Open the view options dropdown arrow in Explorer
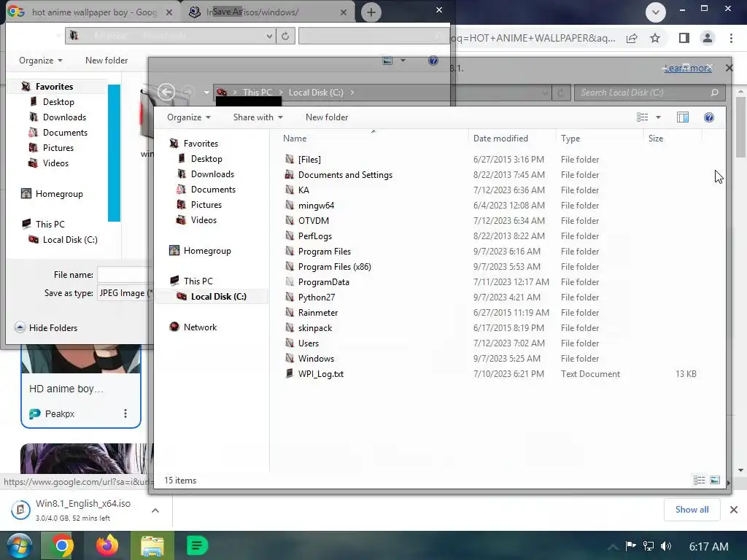 click(x=658, y=117)
